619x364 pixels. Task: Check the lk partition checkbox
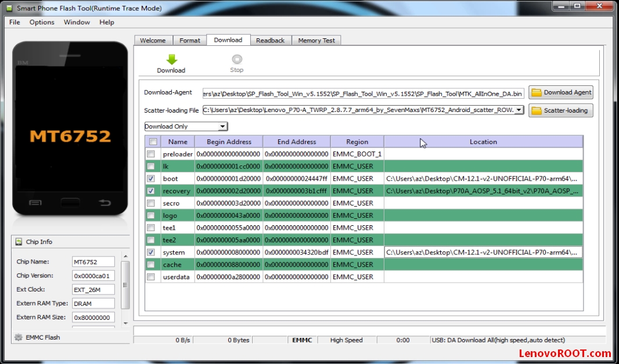point(151,166)
